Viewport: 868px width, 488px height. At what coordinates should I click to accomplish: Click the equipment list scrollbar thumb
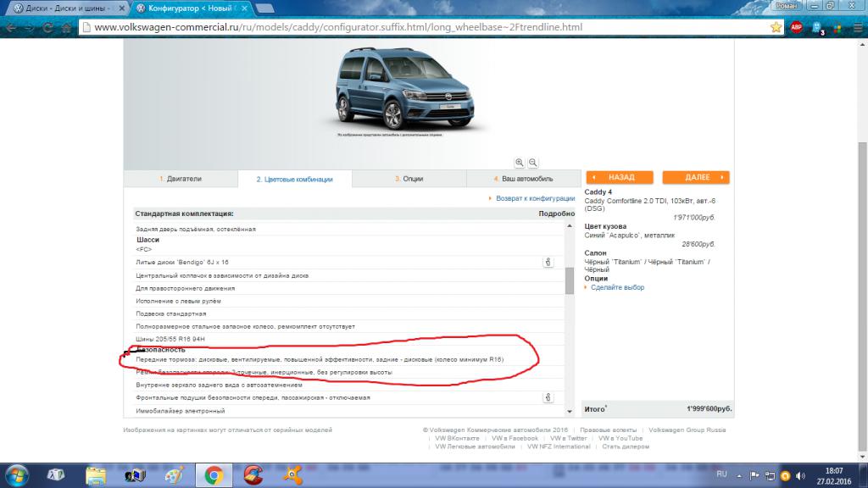pos(570,281)
